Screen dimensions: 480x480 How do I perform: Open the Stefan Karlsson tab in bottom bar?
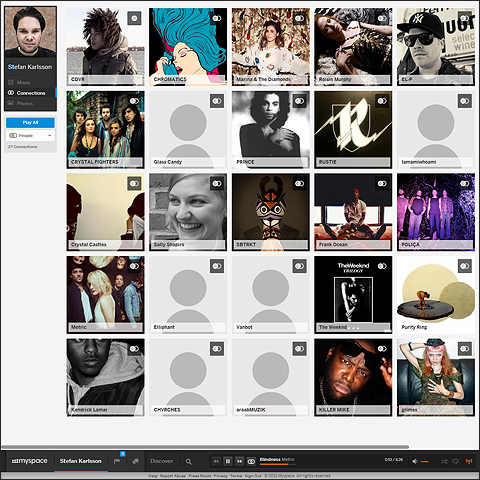pyautogui.click(x=81, y=461)
